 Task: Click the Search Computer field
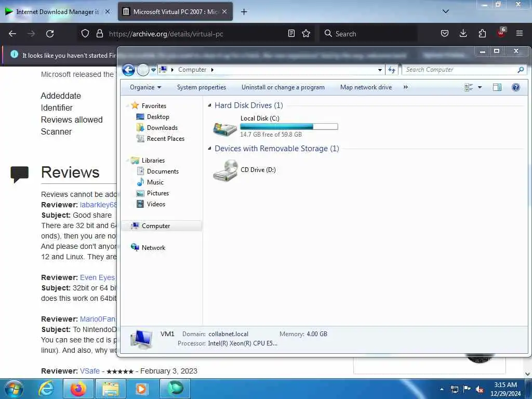point(464,70)
